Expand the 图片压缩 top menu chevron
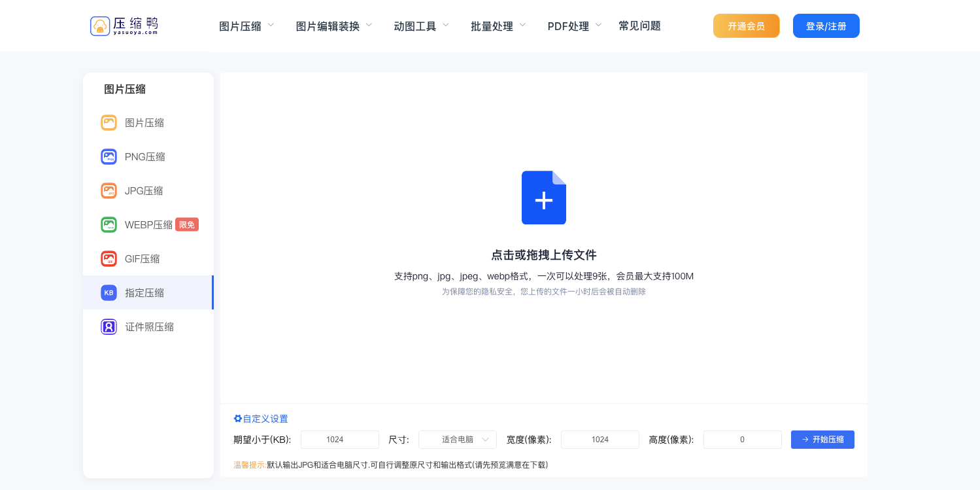Screen dimensions: 980x490 point(271,26)
